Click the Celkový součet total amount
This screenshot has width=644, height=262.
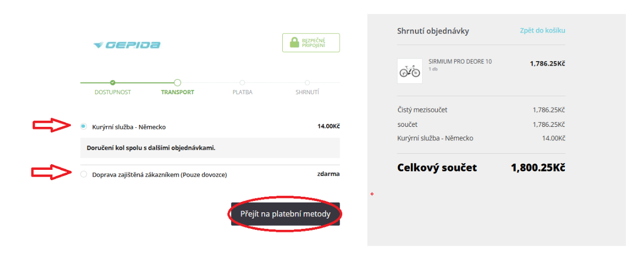(538, 168)
